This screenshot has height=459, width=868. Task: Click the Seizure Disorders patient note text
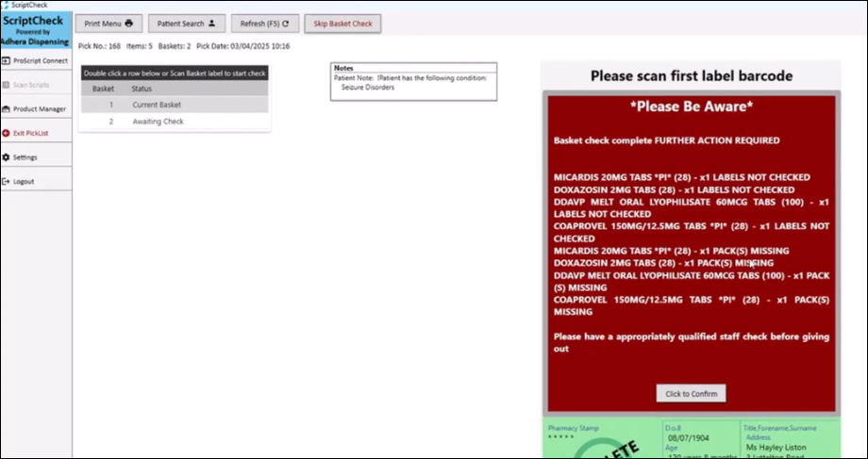(x=368, y=88)
